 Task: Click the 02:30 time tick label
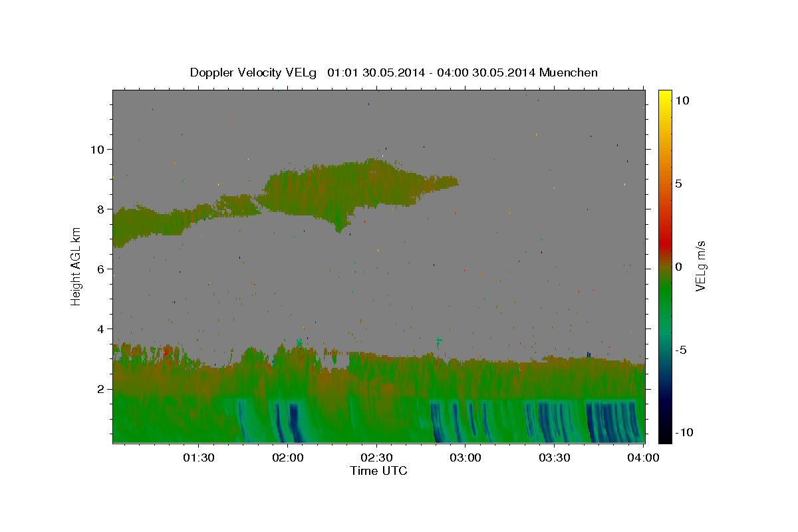(376, 458)
